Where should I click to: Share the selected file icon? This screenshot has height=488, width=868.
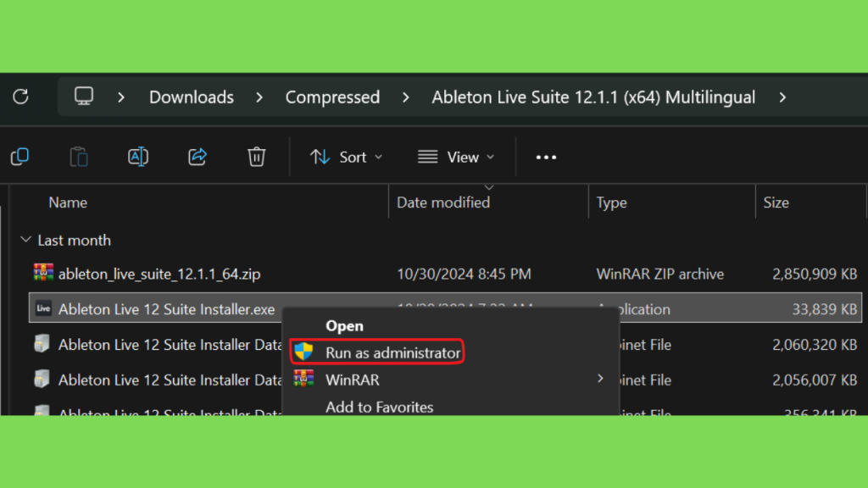(197, 157)
